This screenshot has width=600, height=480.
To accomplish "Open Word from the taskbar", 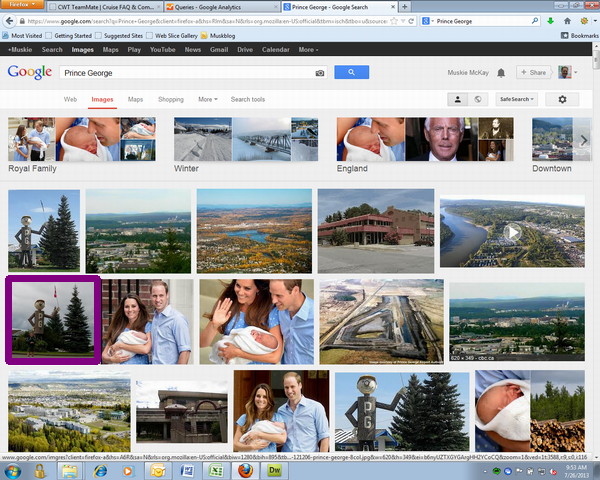I will [187, 471].
